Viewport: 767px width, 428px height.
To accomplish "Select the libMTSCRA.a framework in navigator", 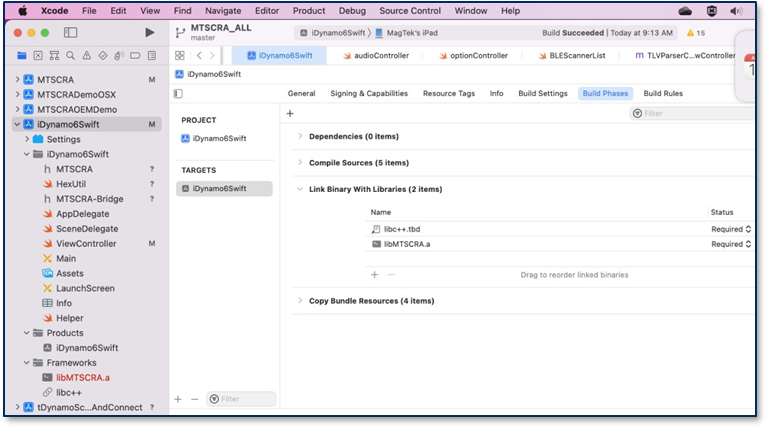I will coord(83,378).
